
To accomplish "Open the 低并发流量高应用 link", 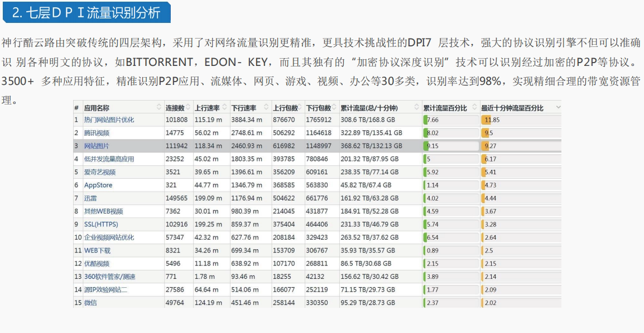I will pyautogui.click(x=109, y=159).
